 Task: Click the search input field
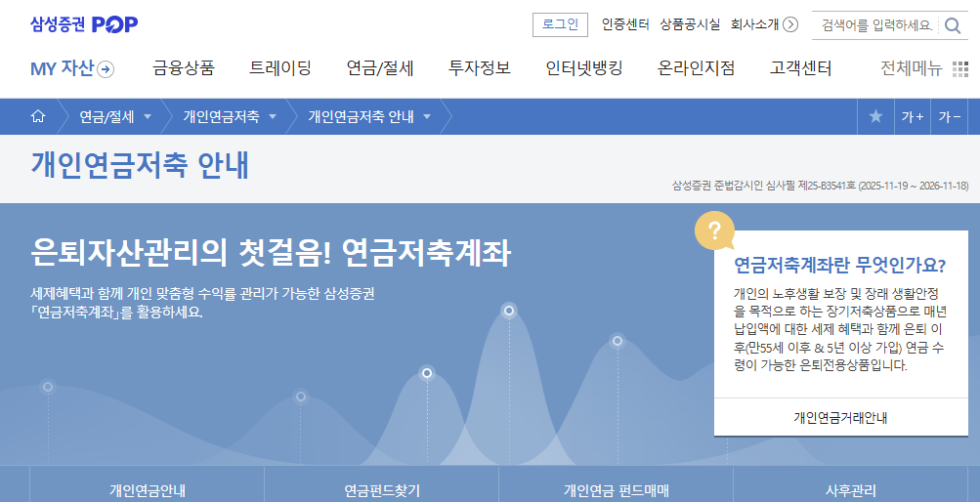[876, 25]
